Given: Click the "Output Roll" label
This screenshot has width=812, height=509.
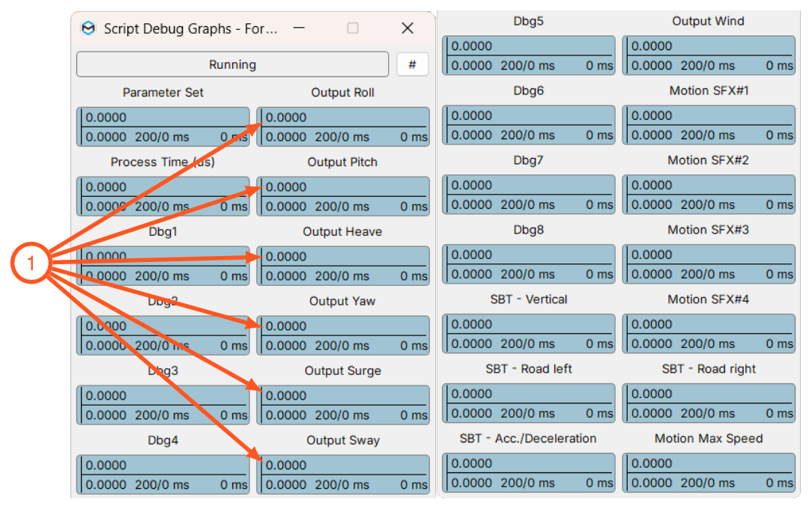Looking at the screenshot, I should coord(343,93).
